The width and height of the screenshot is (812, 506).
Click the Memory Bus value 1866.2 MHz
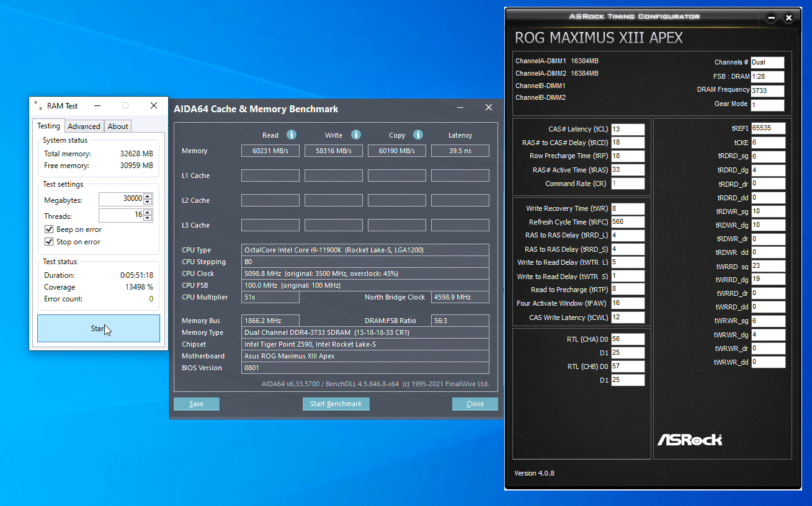270,321
